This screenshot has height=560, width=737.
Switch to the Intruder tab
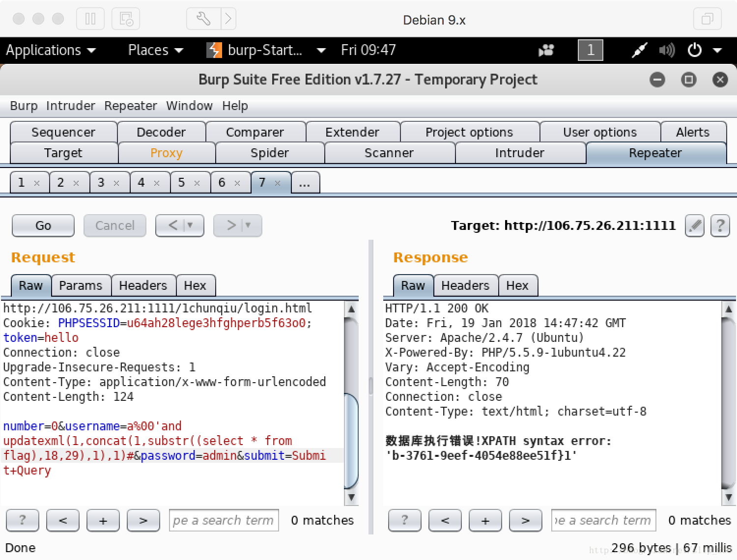(520, 153)
